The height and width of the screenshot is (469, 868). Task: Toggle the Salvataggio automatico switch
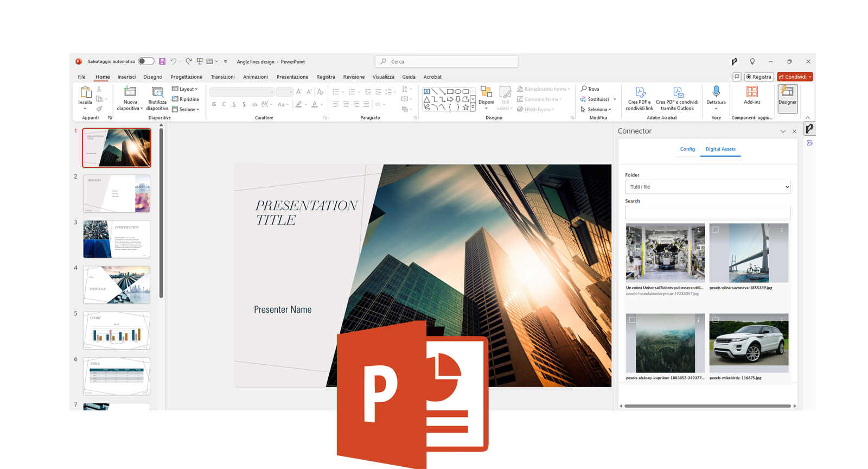146,61
